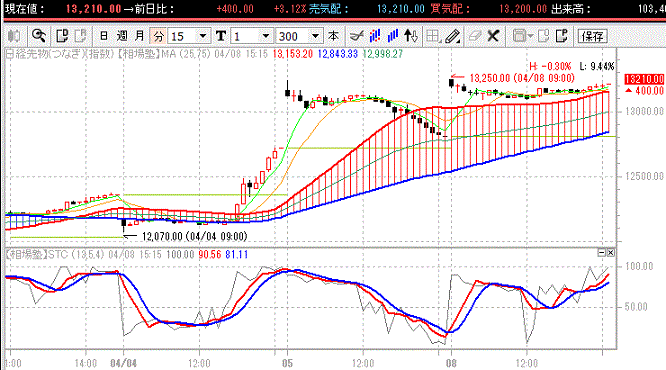Click the 前日比 +400.00 change value
The image size is (666, 370).
[235, 9]
